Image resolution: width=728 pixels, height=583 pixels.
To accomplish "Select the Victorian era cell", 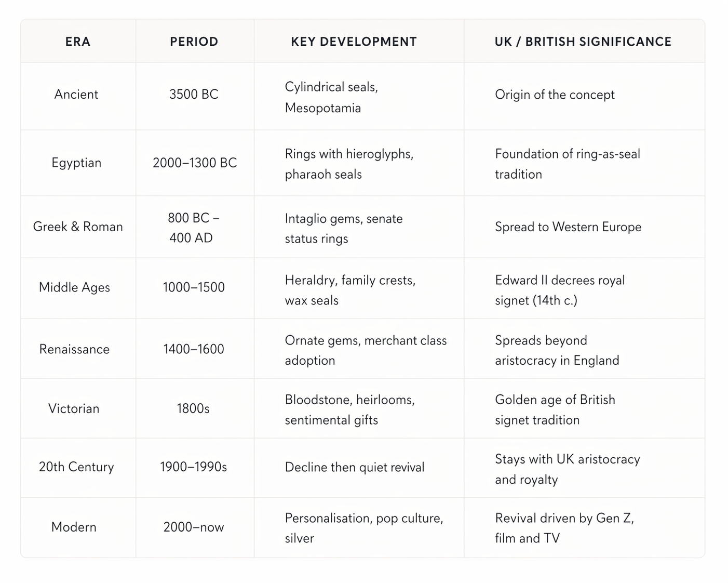I will pyautogui.click(x=74, y=408).
